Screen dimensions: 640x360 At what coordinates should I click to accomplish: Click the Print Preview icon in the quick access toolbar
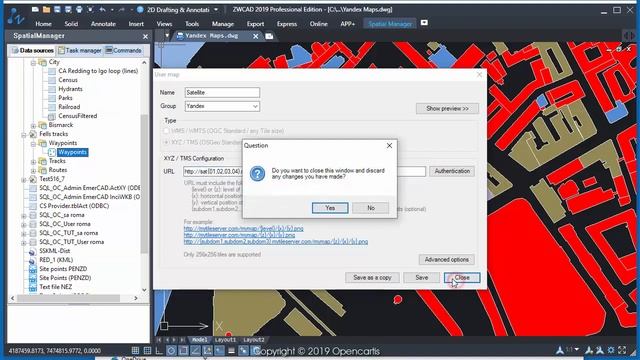pos(90,9)
